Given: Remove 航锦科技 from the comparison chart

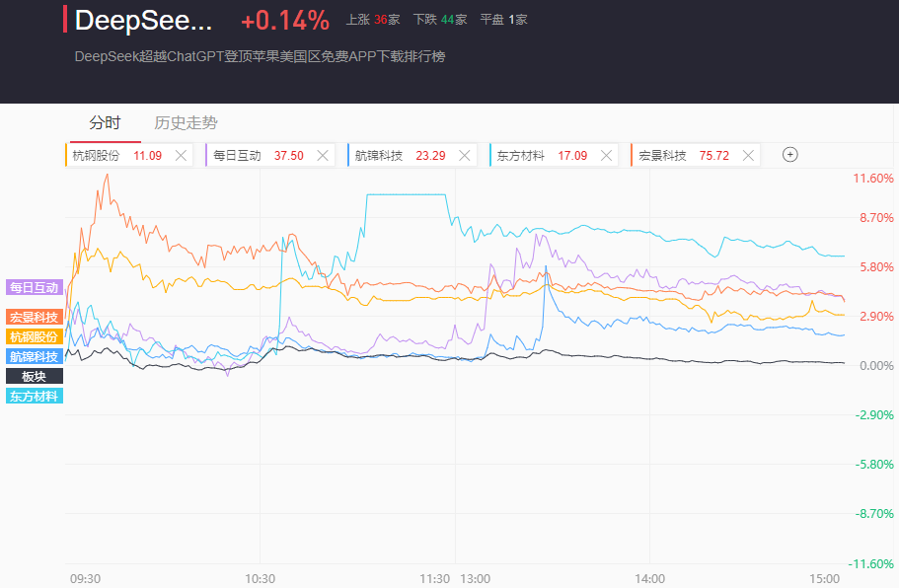Looking at the screenshot, I should pyautogui.click(x=465, y=155).
